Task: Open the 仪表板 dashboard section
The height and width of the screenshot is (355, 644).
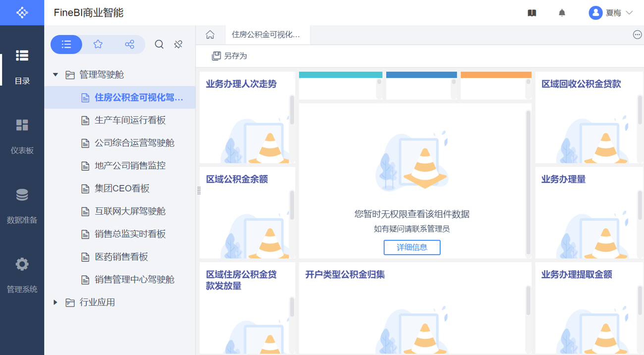Action: (22, 136)
